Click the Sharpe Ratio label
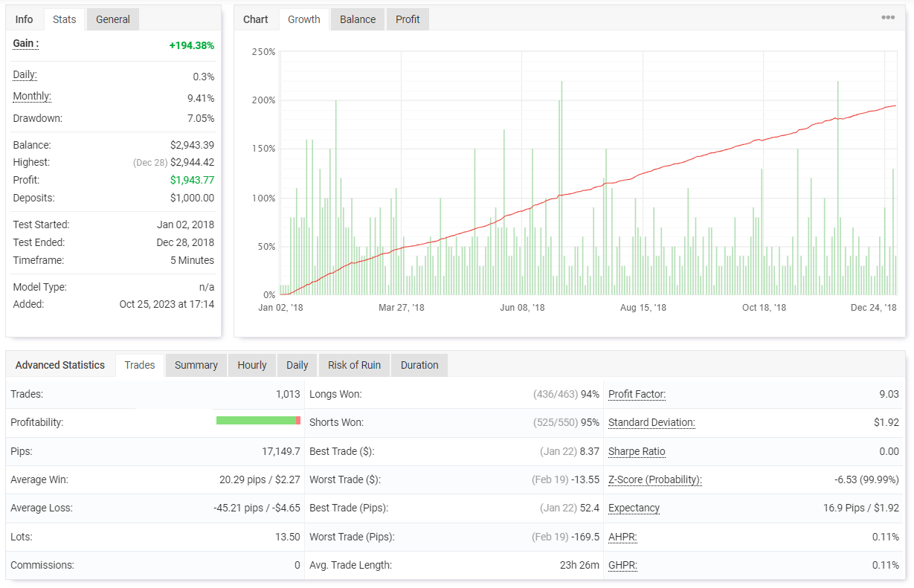914x588 pixels. [x=637, y=451]
